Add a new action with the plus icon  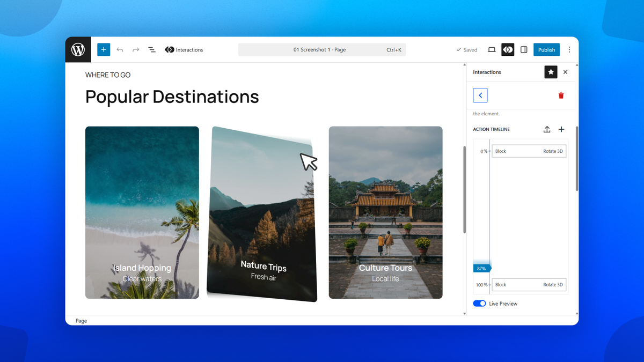click(561, 129)
